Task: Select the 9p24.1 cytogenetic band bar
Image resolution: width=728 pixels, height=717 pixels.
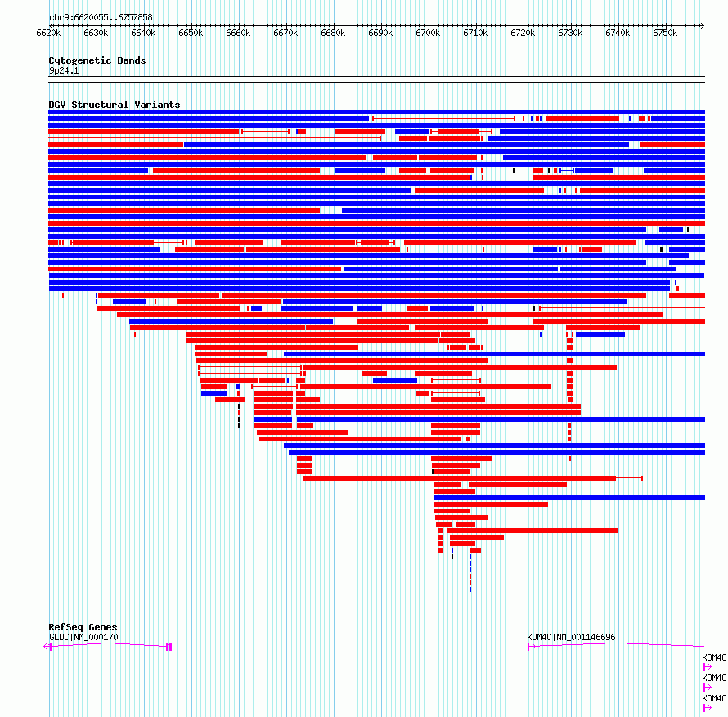Action: [376, 79]
